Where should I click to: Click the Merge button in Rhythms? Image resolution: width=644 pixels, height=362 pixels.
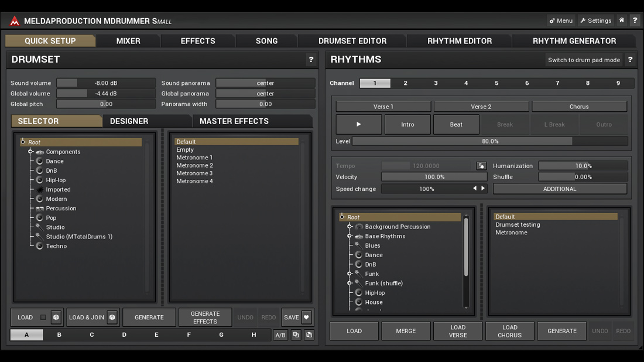point(406,331)
